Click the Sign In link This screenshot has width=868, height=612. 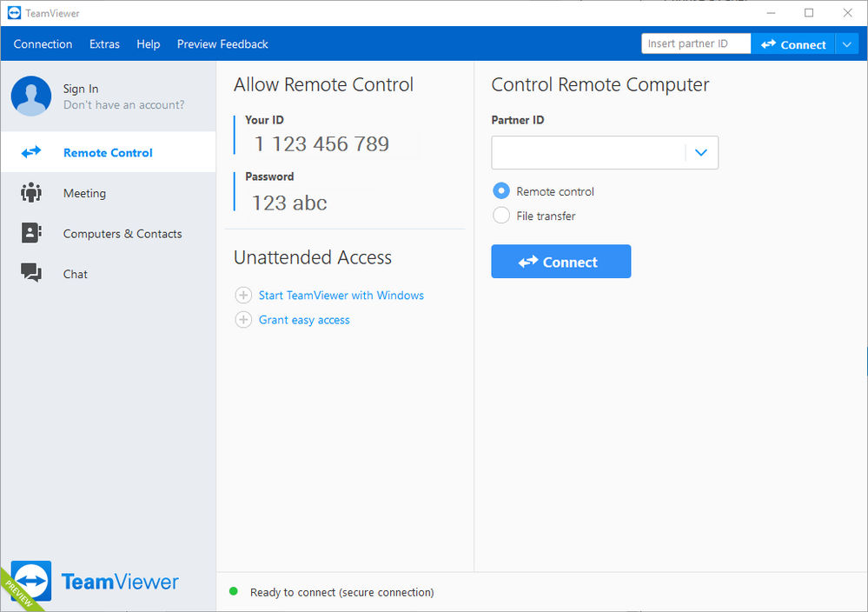coord(81,89)
